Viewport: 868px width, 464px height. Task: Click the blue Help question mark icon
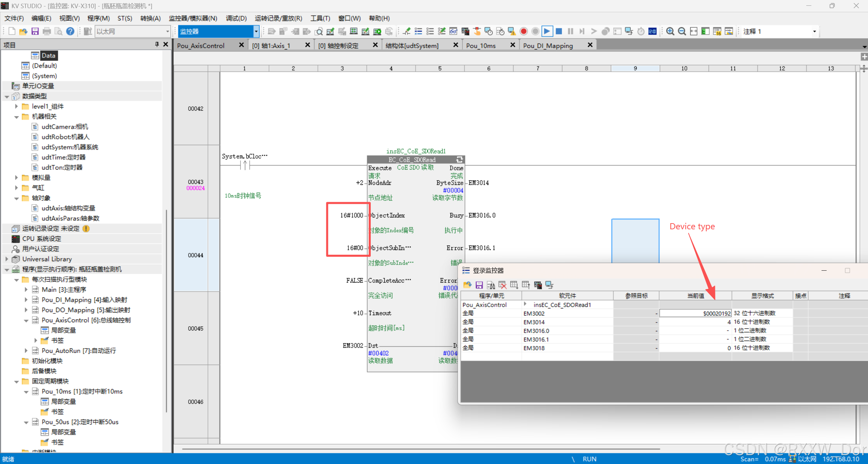point(70,32)
